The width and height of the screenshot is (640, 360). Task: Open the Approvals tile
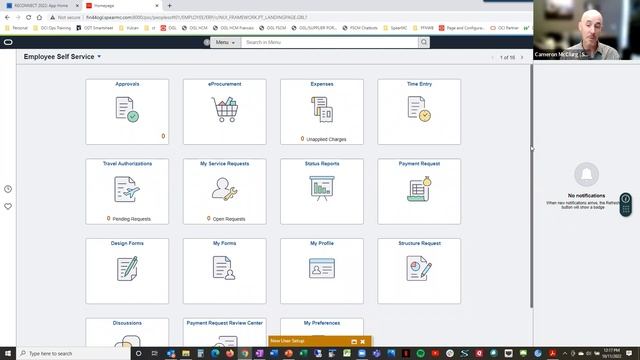pos(127,111)
